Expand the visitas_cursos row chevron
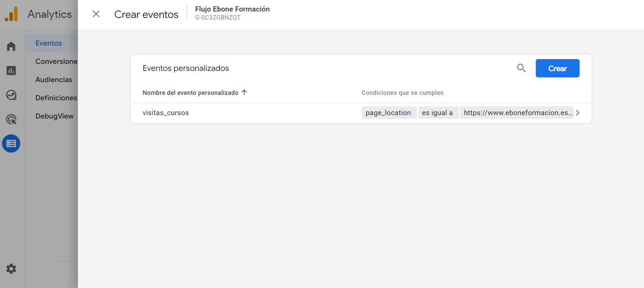644x288 pixels. point(578,113)
